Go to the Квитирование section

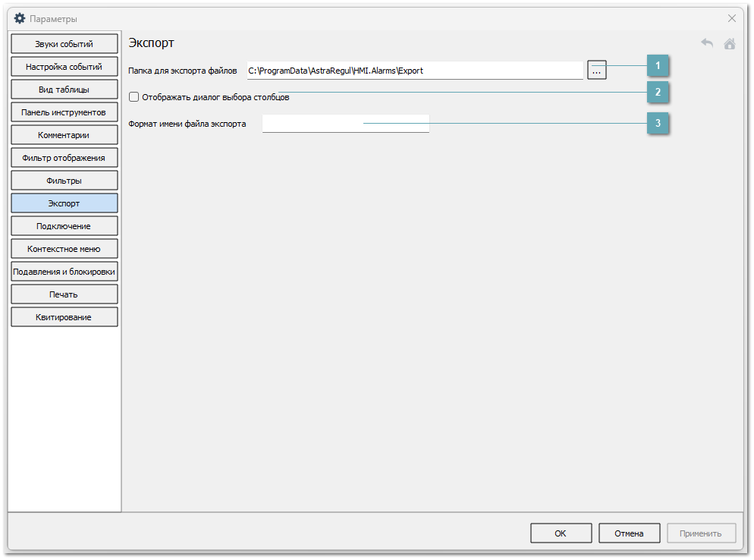[64, 317]
